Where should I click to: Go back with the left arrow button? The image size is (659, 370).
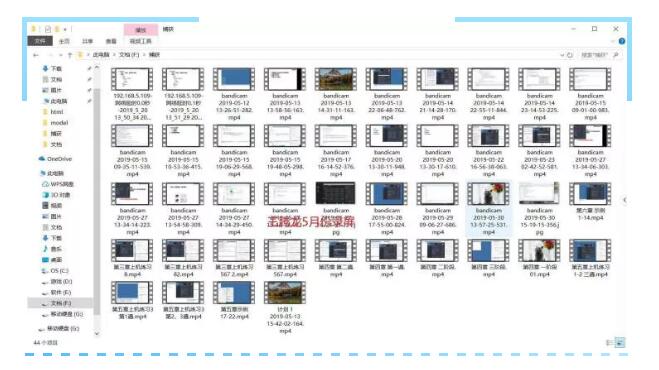tap(36, 55)
